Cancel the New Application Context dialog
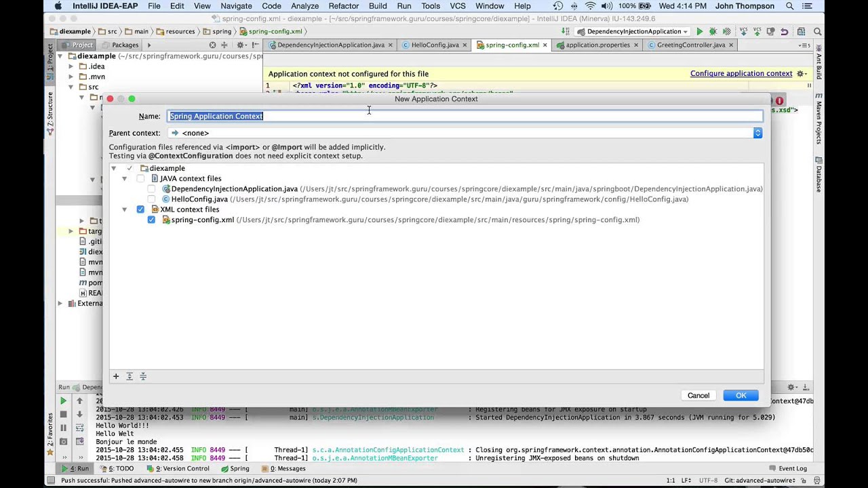This screenshot has width=868, height=488. 698,396
